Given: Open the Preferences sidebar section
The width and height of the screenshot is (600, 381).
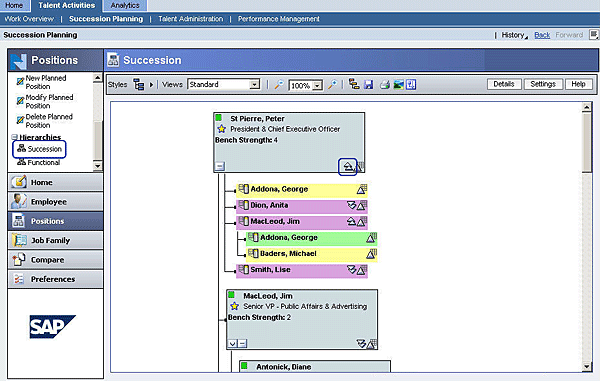Looking at the screenshot, I should click(55, 279).
